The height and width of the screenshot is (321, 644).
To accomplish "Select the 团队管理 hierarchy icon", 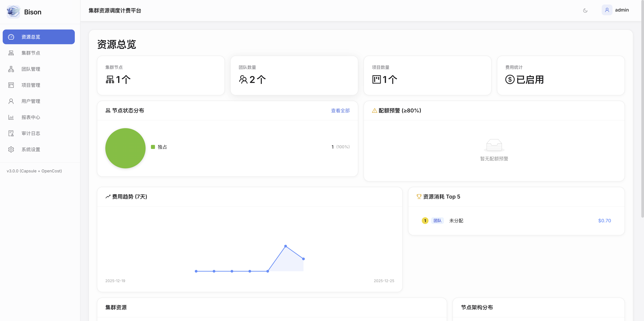I will 11,69.
